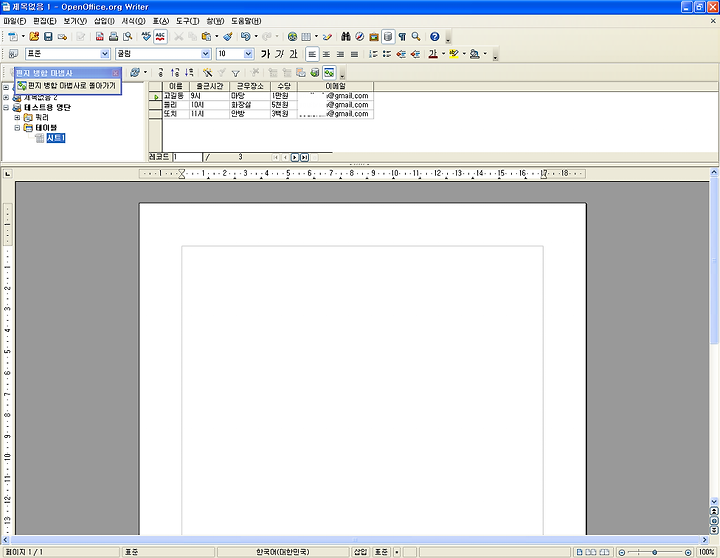720x558 pixels.
Task: Open the Navigator compass icon
Action: [360, 37]
